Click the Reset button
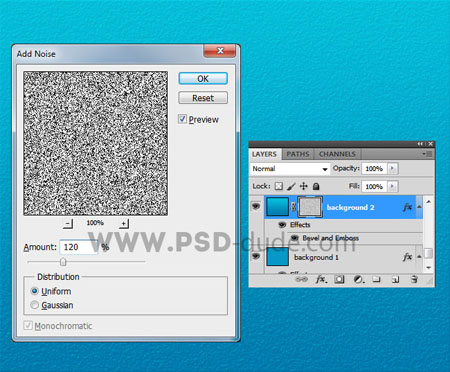 click(203, 98)
